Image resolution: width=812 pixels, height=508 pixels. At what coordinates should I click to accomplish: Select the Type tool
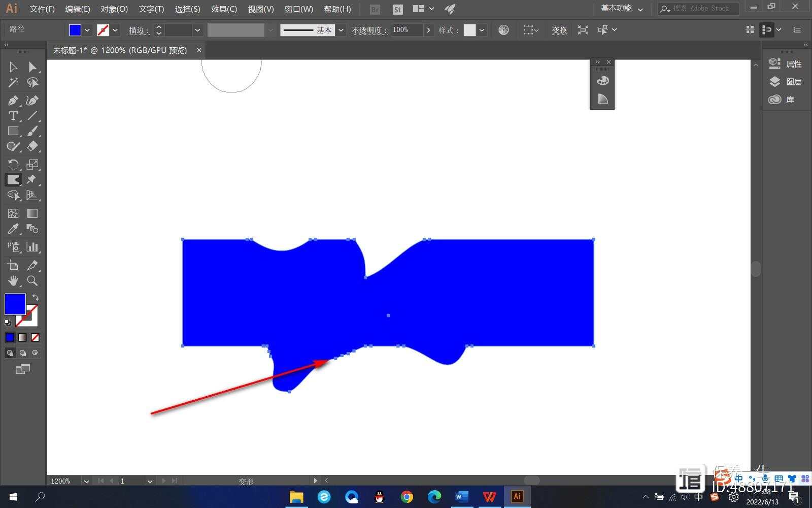[x=13, y=116]
